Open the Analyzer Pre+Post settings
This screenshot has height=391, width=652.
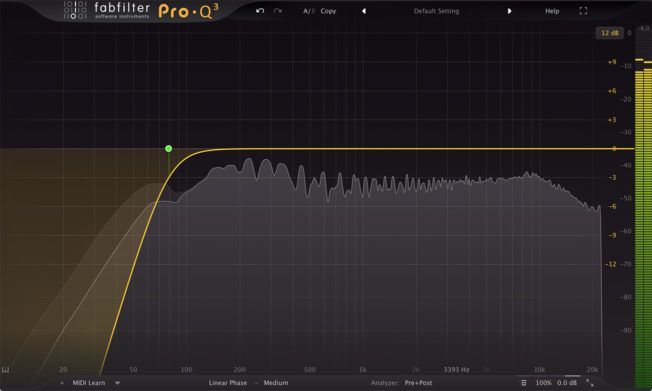[418, 383]
